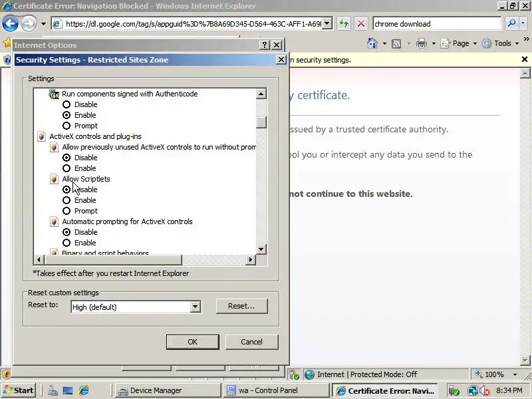Expand the address bar history dropdown

pyautogui.click(x=327, y=24)
